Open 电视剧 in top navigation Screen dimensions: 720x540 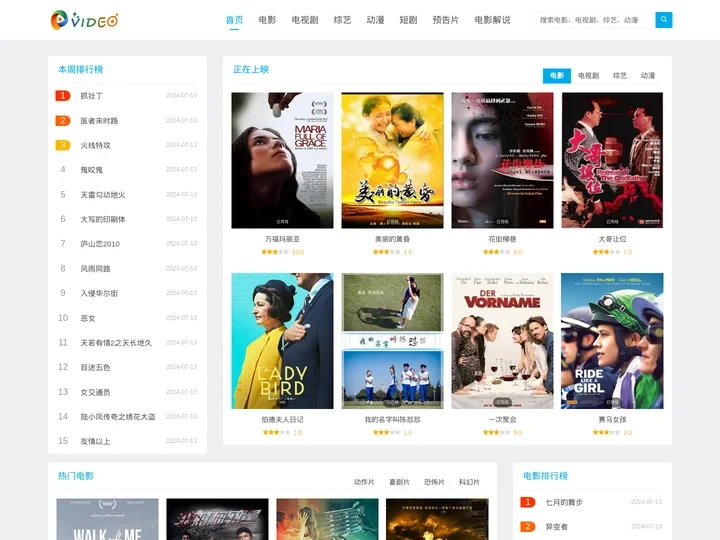[305, 20]
